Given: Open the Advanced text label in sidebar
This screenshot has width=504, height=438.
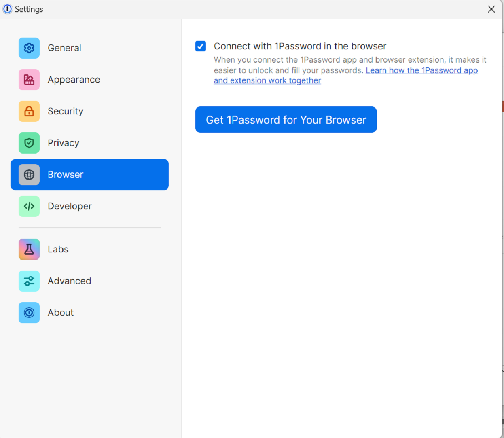Looking at the screenshot, I should (70, 281).
